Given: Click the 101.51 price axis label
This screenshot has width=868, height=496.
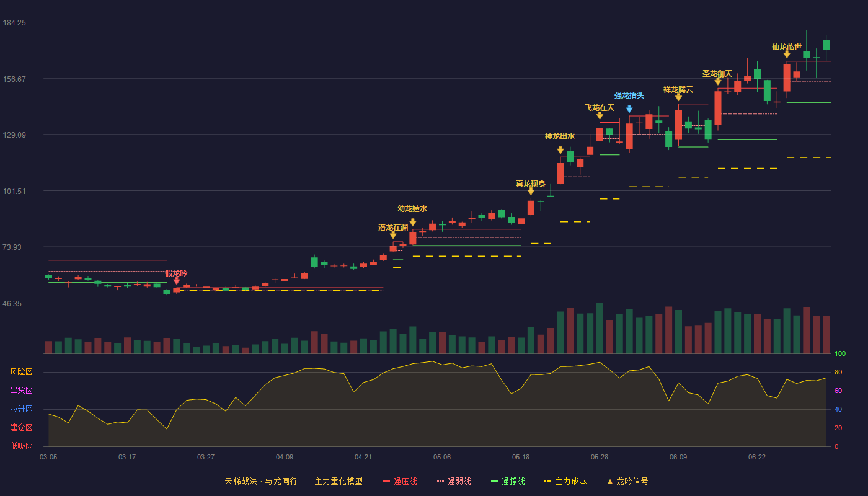Looking at the screenshot, I should [x=14, y=191].
